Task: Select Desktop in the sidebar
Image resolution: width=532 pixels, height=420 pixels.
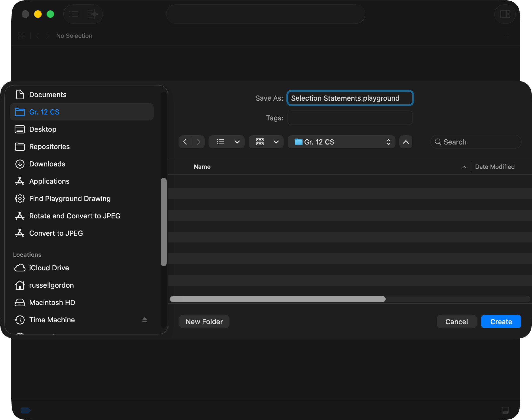Action: [x=43, y=129]
